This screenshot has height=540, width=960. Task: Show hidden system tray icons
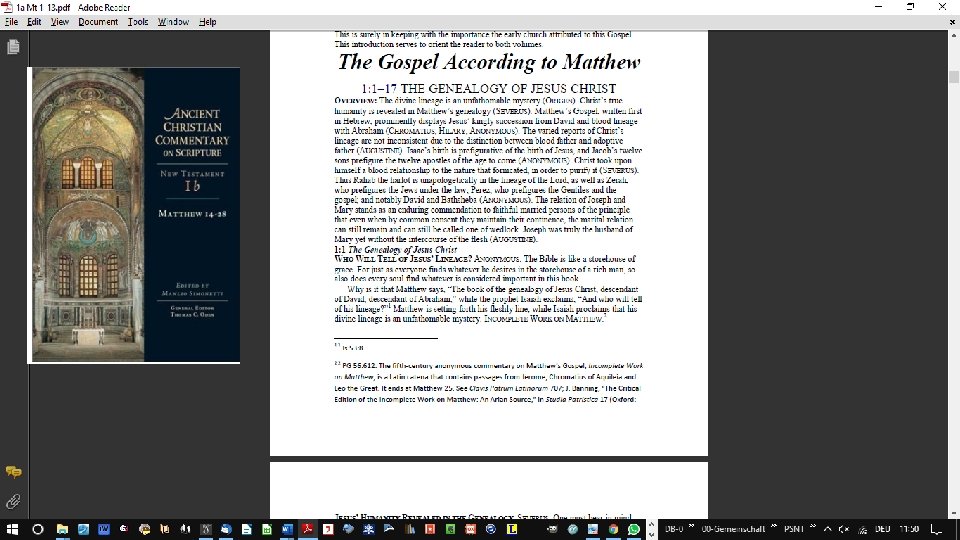827,529
